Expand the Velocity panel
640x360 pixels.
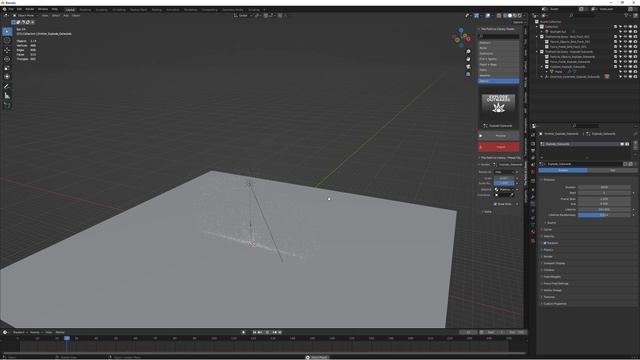[x=549, y=236]
